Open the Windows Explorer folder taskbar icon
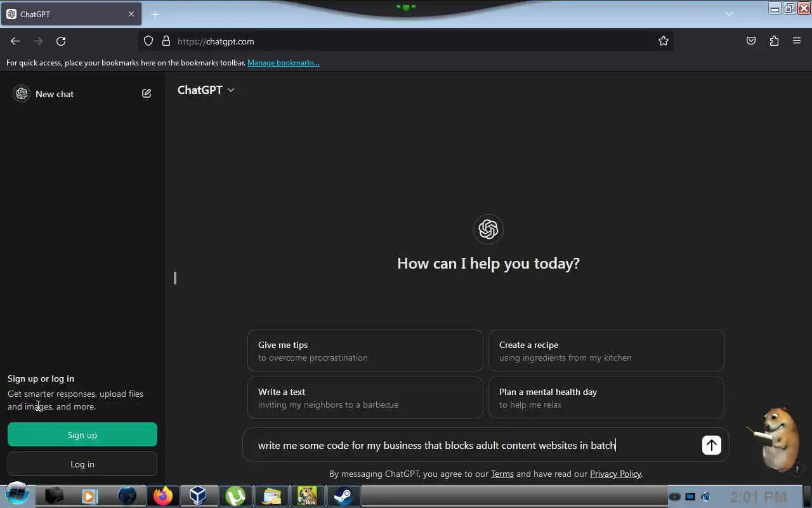This screenshot has height=508, width=812. click(272, 496)
